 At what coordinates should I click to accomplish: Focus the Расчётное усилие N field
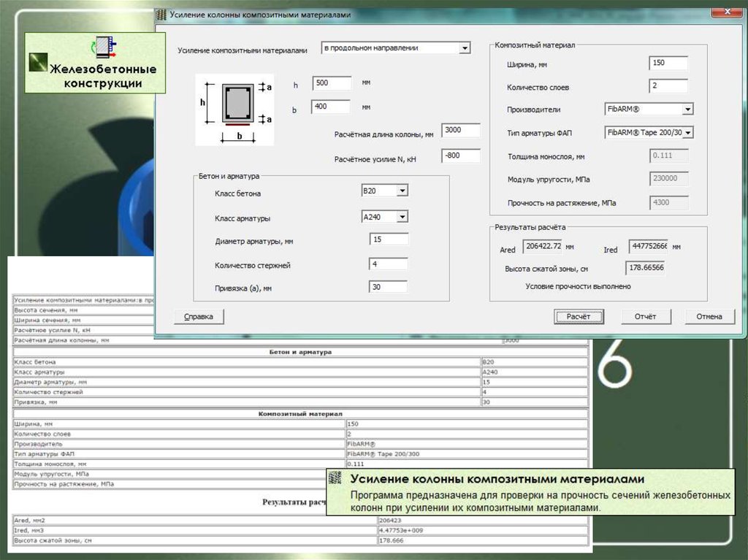click(461, 156)
